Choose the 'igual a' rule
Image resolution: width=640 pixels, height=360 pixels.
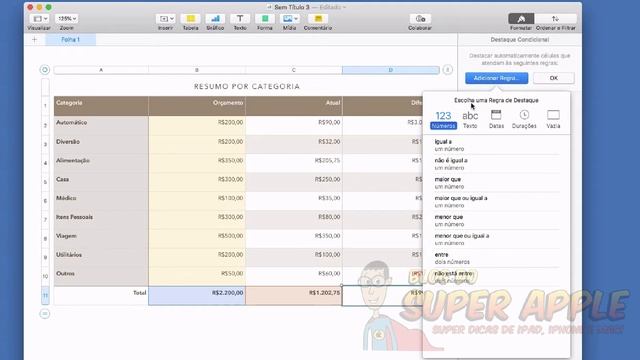pos(496,145)
